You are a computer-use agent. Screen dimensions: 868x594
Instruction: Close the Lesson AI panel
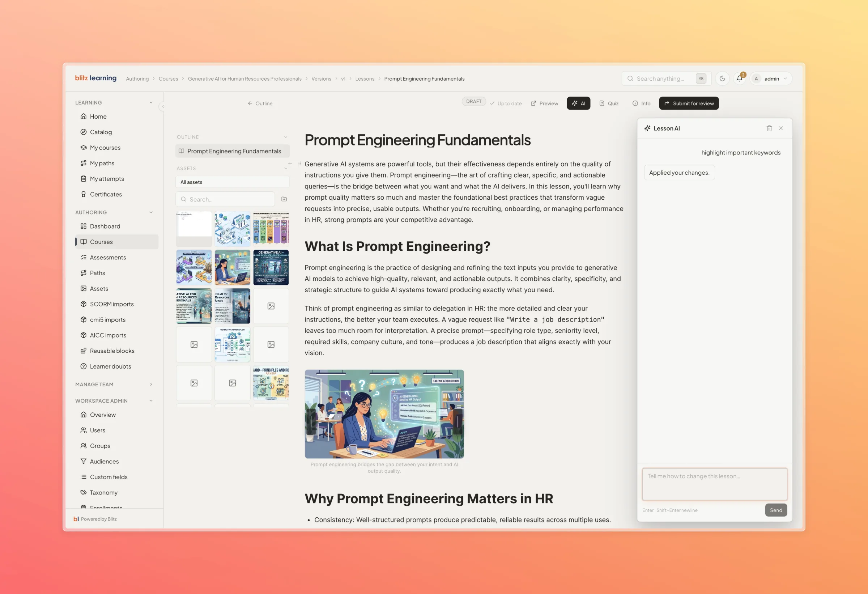click(780, 128)
